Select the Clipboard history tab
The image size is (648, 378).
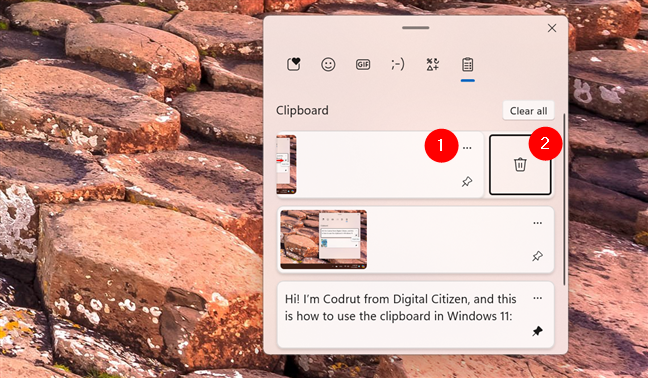[467, 64]
